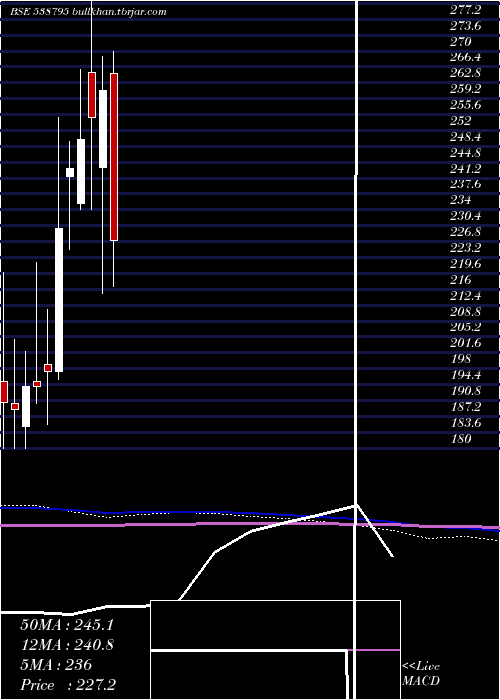Click the BSE 538795 bullkhan.tbrjar.com header text

(88, 12)
